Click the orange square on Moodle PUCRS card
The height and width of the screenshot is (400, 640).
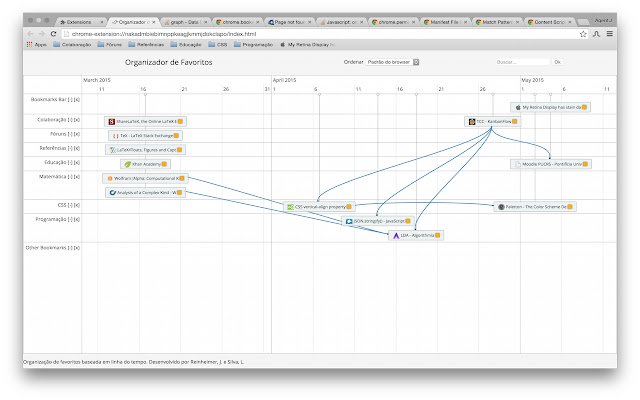(585, 164)
